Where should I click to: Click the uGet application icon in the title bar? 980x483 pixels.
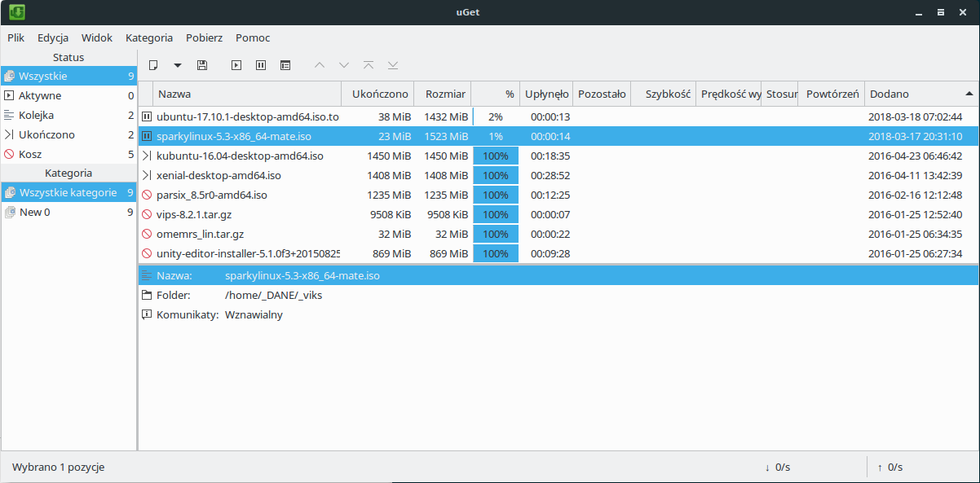(16, 11)
